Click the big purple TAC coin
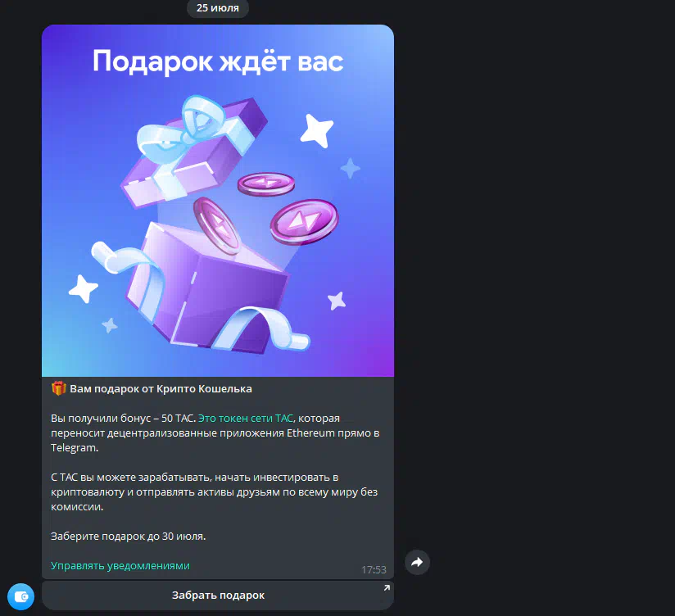The width and height of the screenshot is (675, 616). click(x=305, y=222)
